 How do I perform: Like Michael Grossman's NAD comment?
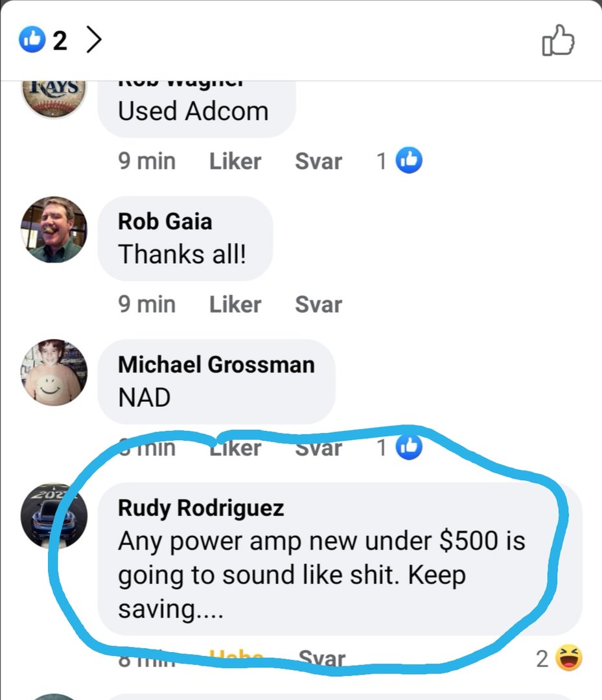(x=235, y=448)
